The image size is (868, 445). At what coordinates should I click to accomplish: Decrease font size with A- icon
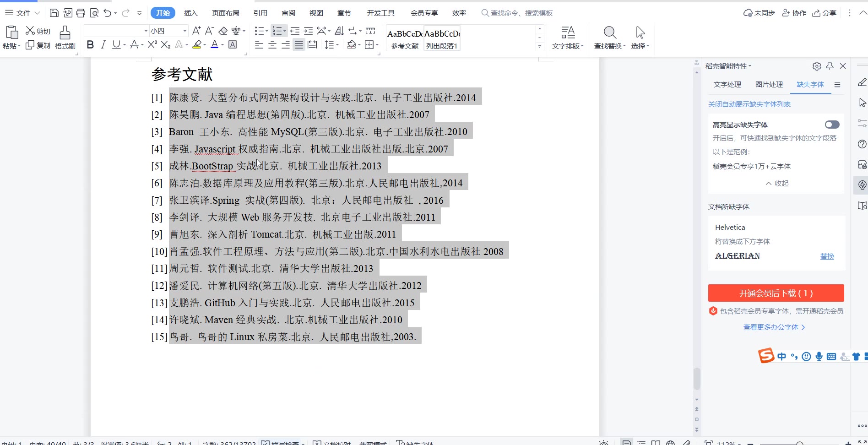(x=209, y=31)
